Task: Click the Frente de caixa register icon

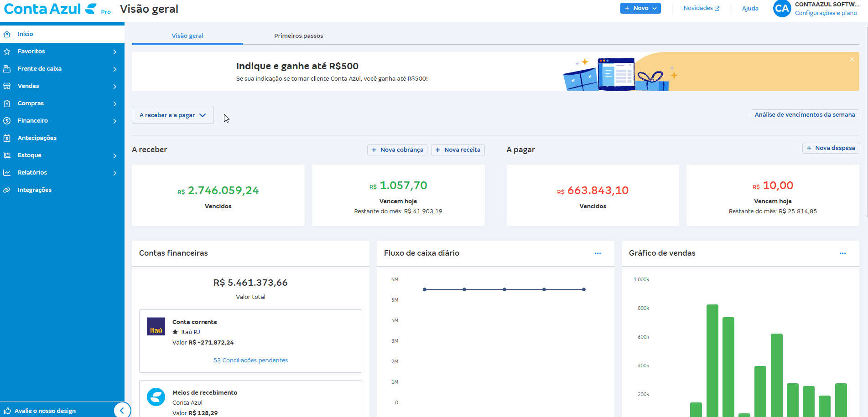Action: [x=7, y=69]
